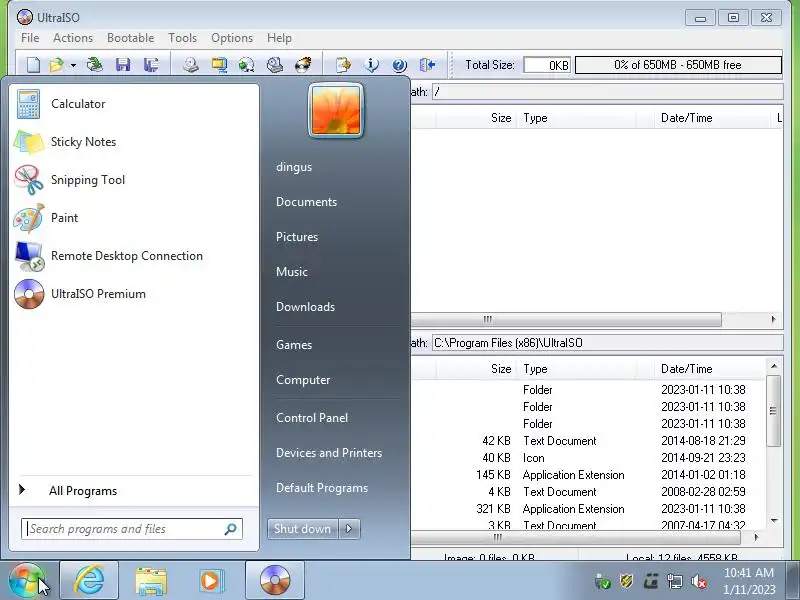Expand All Programs list
The width and height of the screenshot is (800, 600).
pyautogui.click(x=134, y=491)
